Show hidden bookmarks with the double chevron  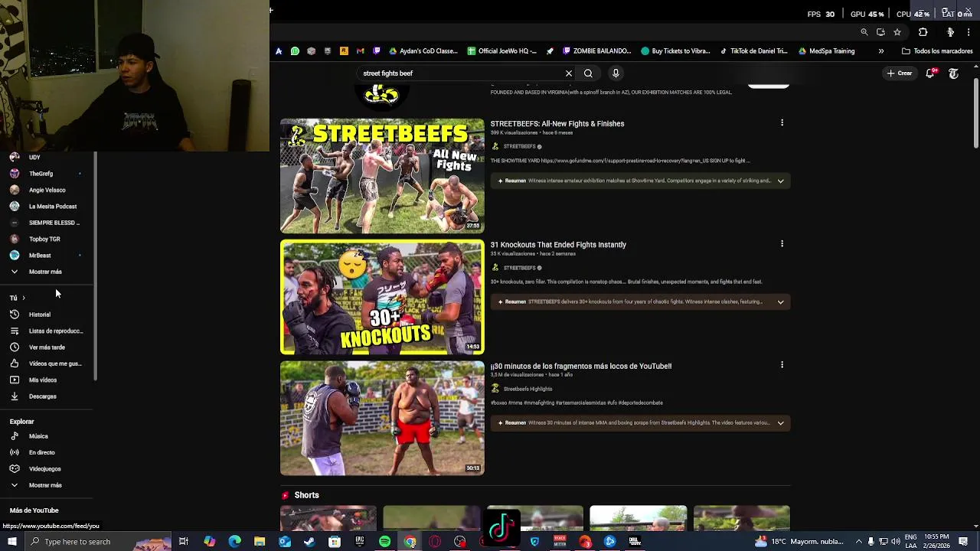881,51
